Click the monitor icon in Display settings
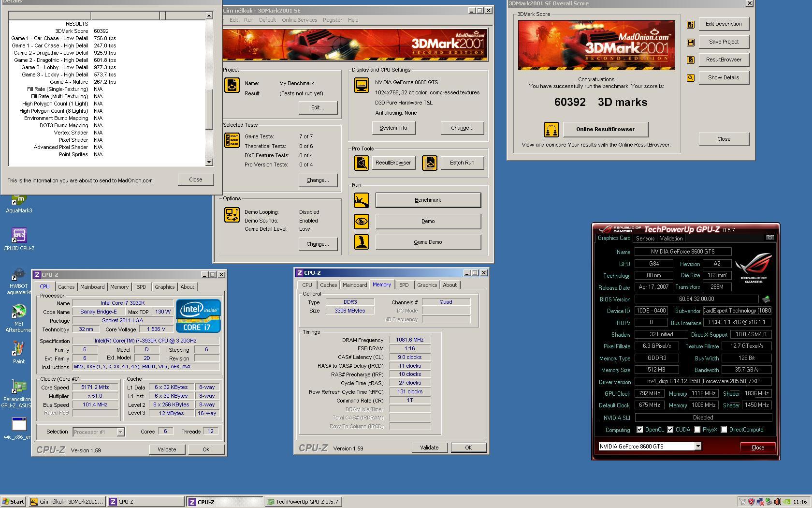 tap(362, 85)
